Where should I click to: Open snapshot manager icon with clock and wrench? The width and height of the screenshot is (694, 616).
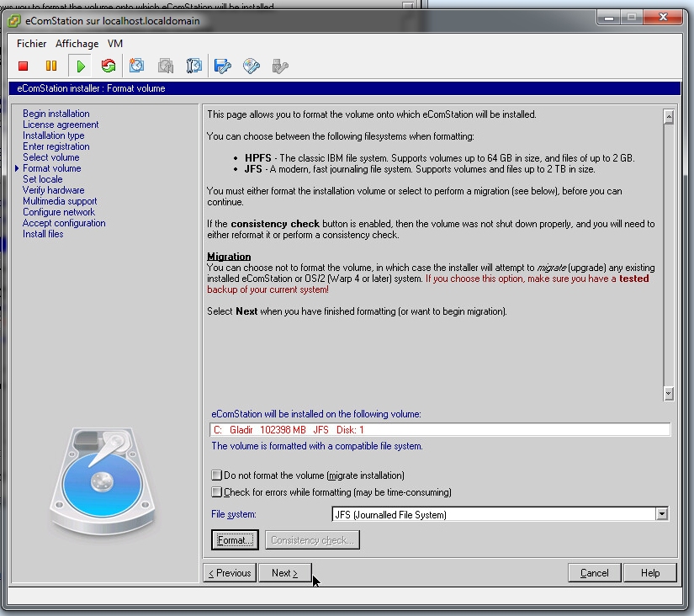[x=194, y=66]
